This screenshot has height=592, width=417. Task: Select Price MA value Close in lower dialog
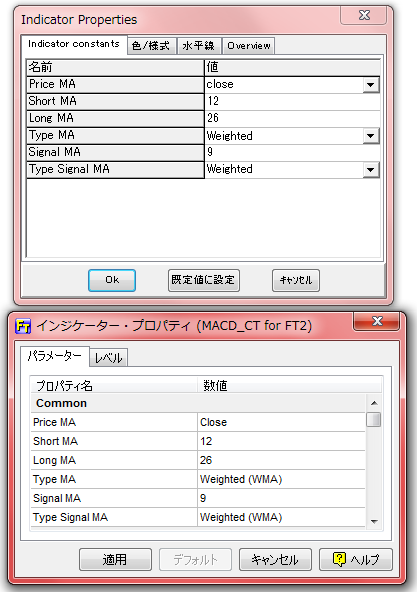pos(281,422)
